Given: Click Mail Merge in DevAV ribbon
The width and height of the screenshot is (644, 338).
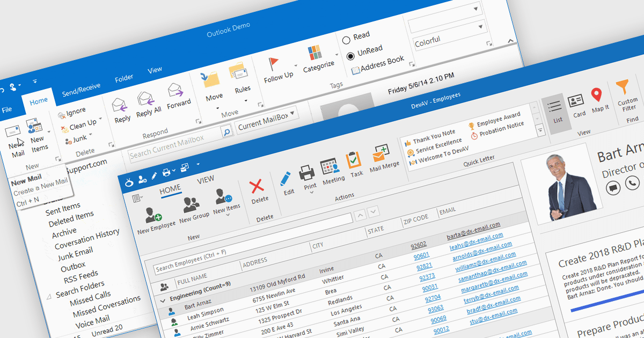Looking at the screenshot, I should click(383, 158).
